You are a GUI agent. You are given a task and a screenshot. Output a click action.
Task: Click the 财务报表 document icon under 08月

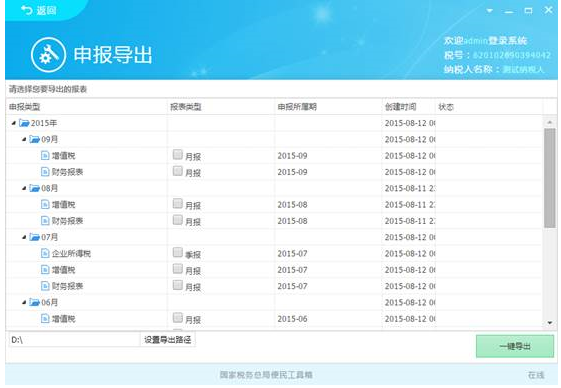tap(45, 220)
